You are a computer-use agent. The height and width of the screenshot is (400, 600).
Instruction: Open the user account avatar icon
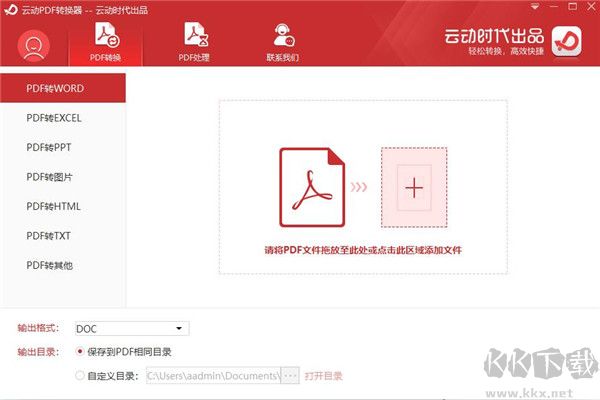(x=33, y=46)
